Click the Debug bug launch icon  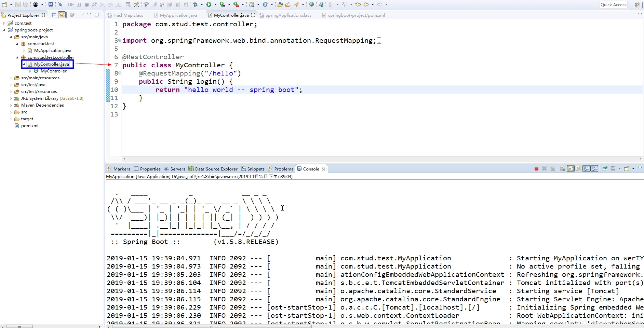coord(195,4)
